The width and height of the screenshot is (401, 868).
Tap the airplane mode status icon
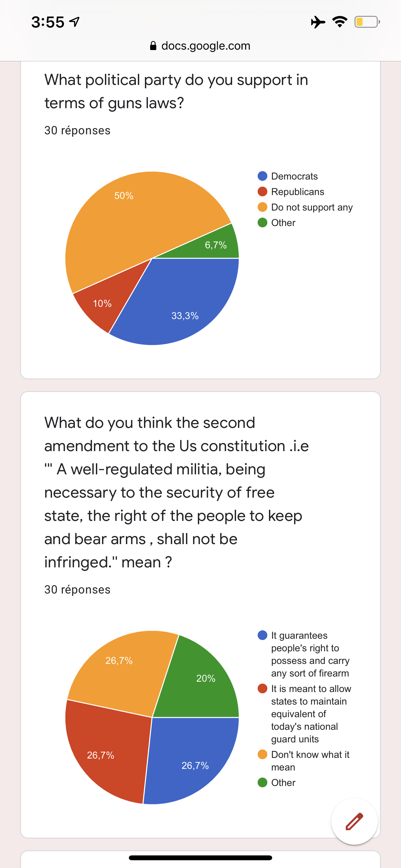[318, 22]
